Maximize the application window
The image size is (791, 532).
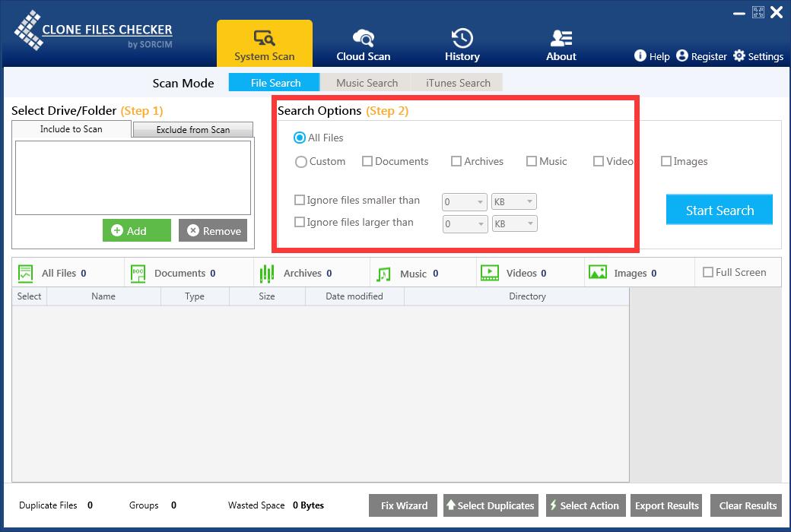click(758, 12)
